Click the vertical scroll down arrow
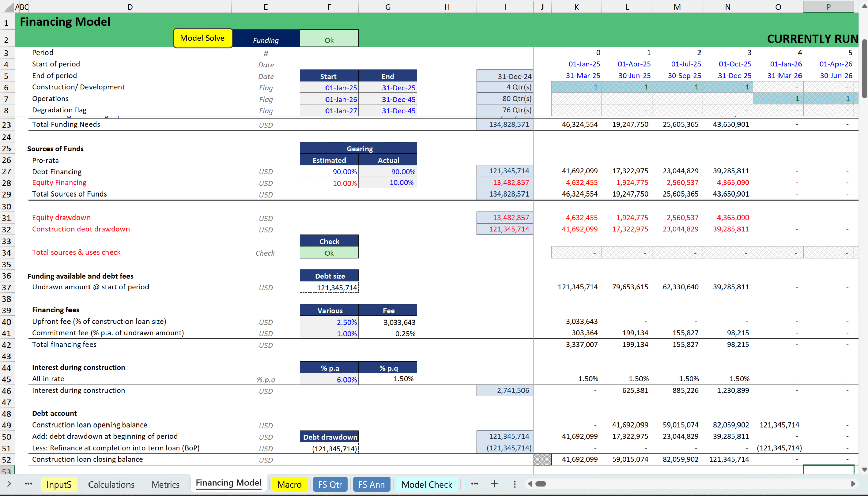This screenshot has width=868, height=496. 864,470
